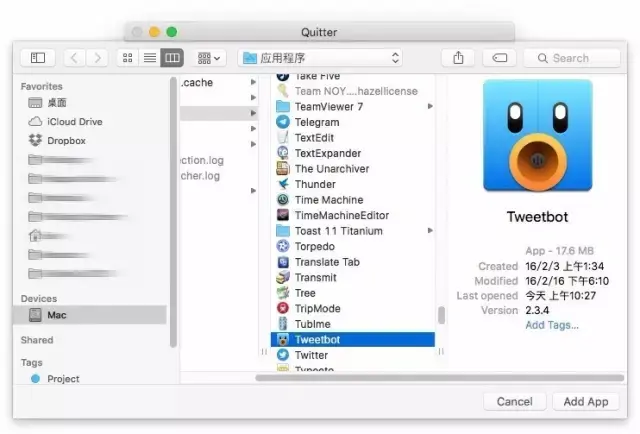Expand the highlighted folder row arrow

[x=253, y=113]
